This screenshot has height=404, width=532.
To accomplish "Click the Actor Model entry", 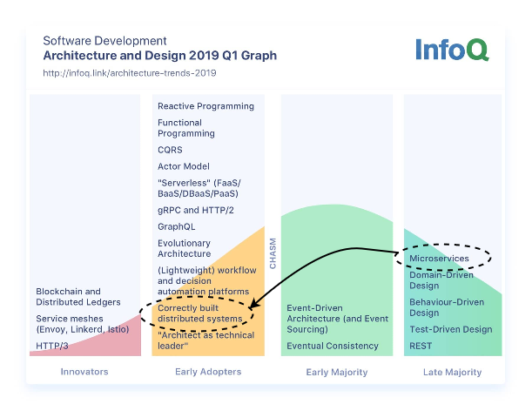I will tap(183, 166).
